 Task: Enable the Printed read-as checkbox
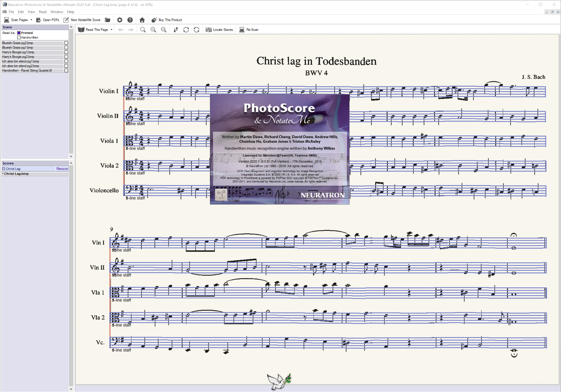point(19,33)
